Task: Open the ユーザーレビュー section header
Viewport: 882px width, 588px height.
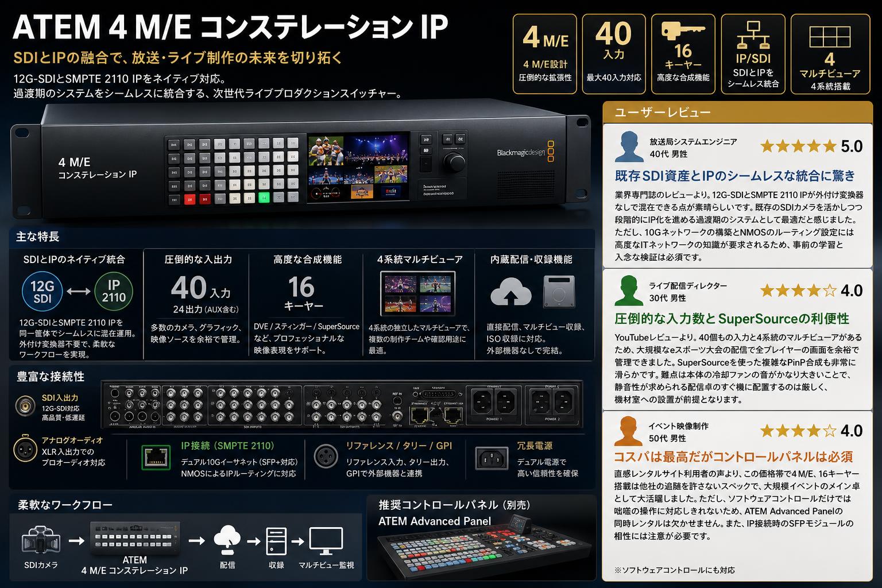Action: pos(737,112)
